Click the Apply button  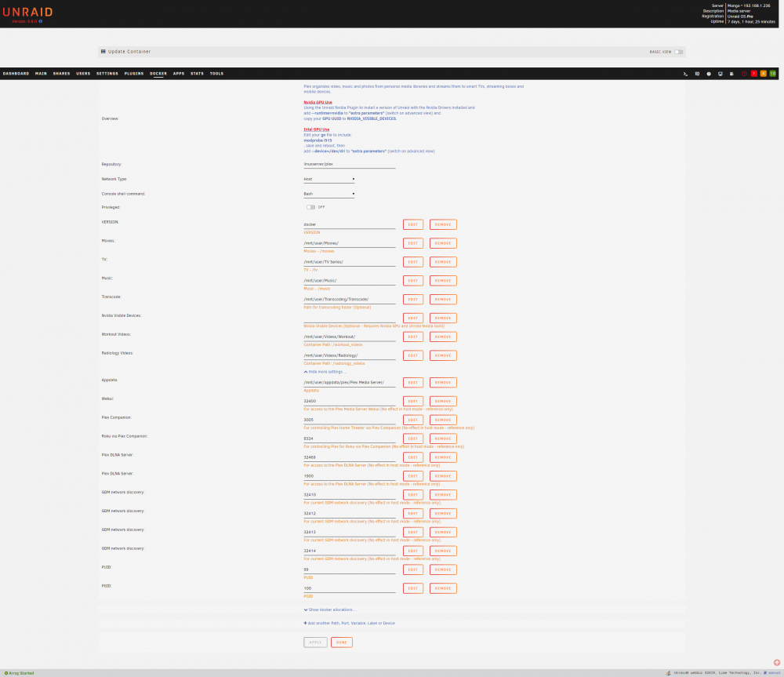(315, 642)
